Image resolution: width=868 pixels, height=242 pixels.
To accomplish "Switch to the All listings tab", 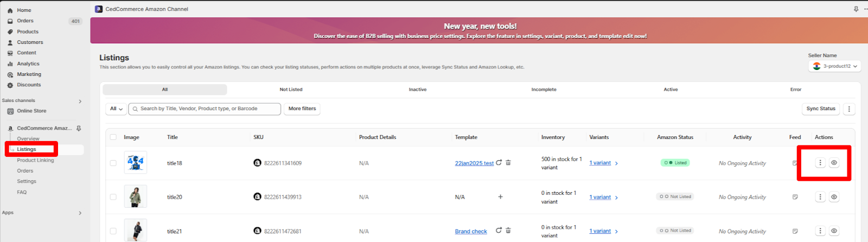I will [165, 90].
